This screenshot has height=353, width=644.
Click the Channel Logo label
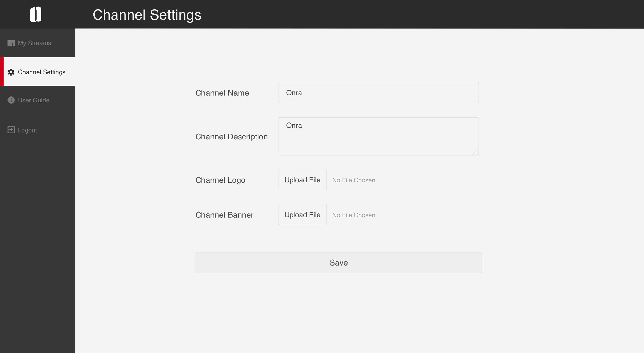220,180
